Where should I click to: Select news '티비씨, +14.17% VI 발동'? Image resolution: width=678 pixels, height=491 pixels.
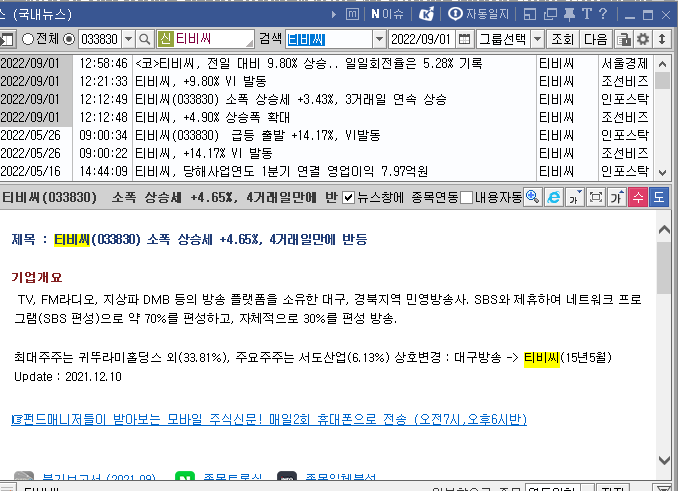click(x=204, y=153)
